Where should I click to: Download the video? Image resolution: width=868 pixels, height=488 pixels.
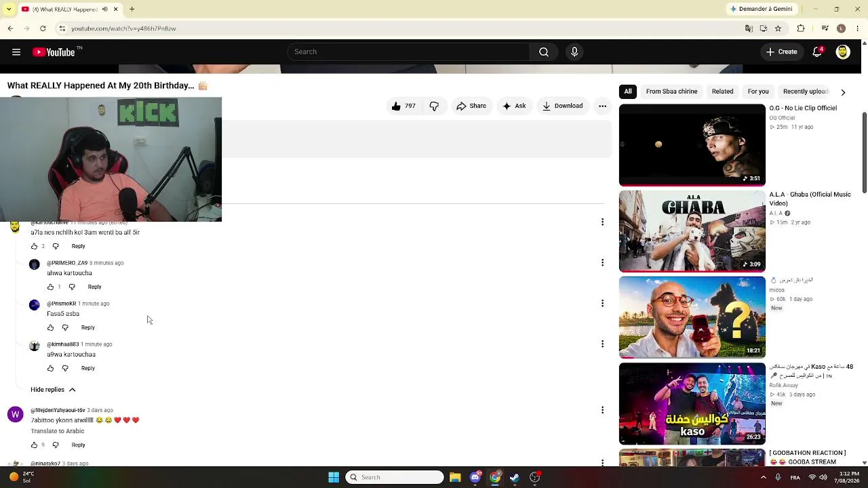(x=562, y=106)
